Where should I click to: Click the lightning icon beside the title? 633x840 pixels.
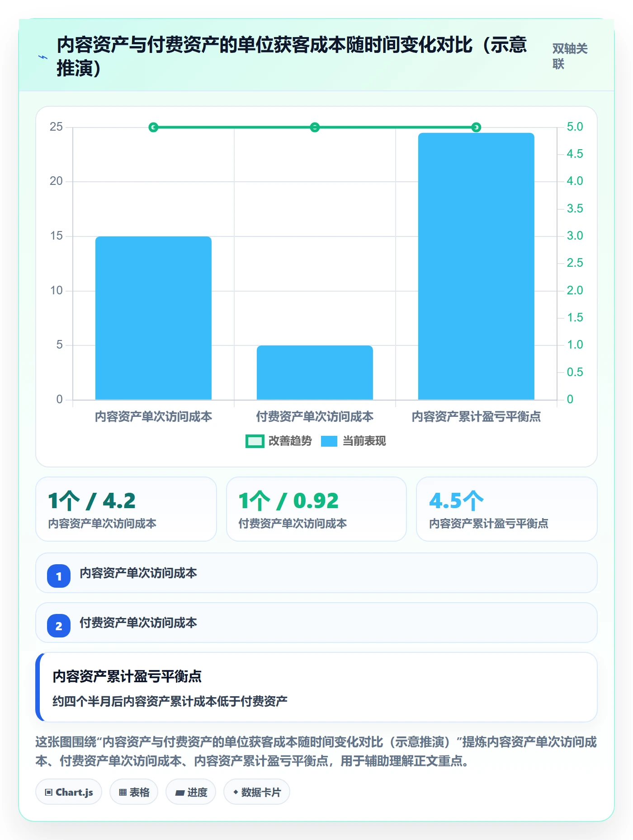43,57
